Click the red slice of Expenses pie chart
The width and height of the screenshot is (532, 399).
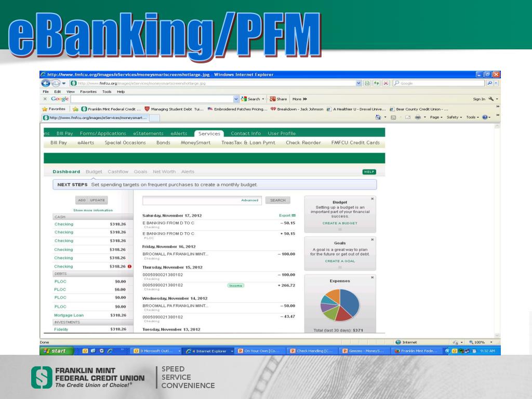tap(343, 314)
